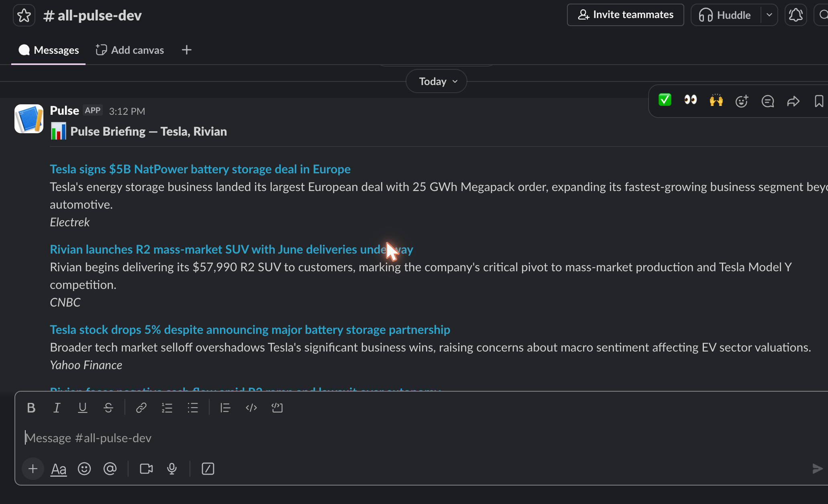React with raised hands emoji

tap(716, 100)
